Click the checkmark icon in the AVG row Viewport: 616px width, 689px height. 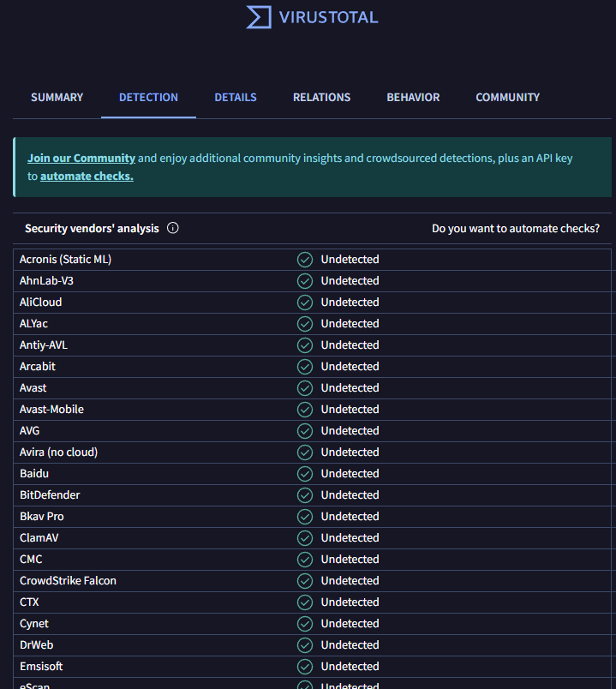pos(305,431)
